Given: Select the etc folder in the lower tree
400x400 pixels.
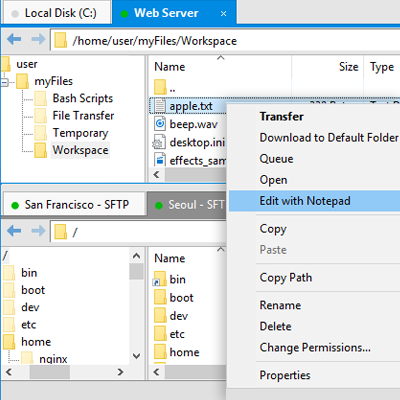Looking at the screenshot, I should pos(29,324).
